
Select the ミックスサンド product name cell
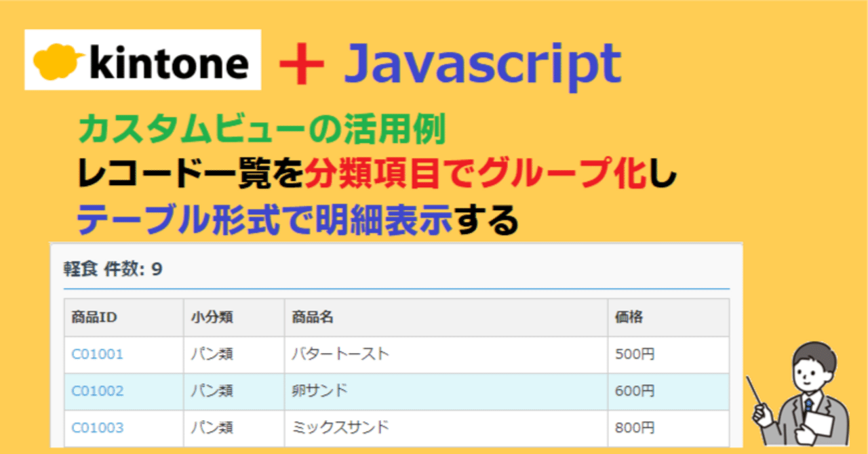(446, 428)
